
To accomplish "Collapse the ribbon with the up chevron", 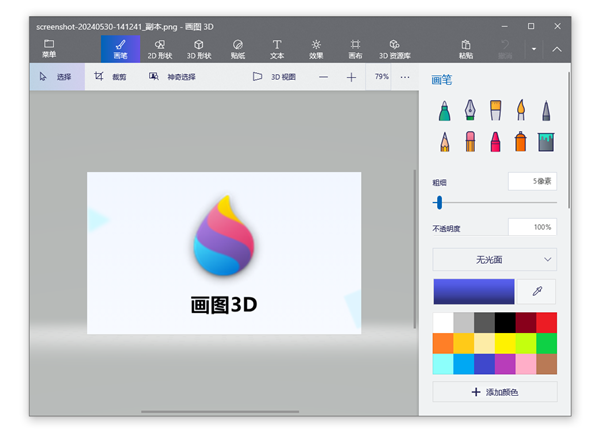I will point(557,49).
